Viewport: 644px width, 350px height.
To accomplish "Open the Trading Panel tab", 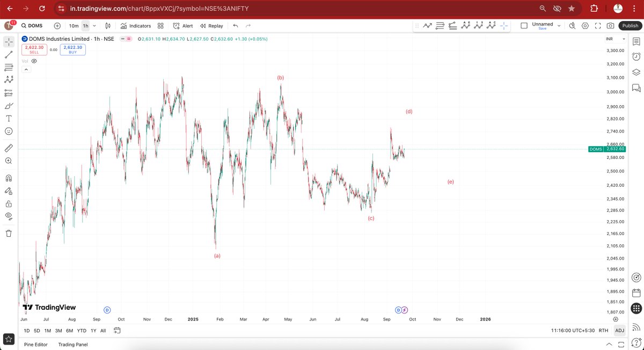I will coord(73,344).
